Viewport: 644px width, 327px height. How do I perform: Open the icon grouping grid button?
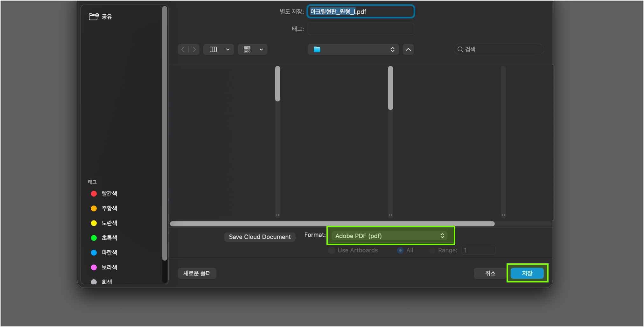(x=247, y=49)
